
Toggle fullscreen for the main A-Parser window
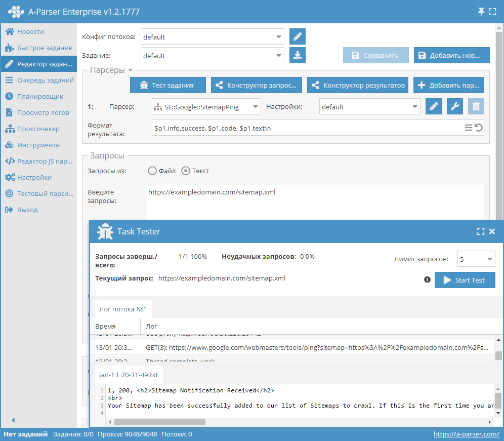tap(492, 12)
